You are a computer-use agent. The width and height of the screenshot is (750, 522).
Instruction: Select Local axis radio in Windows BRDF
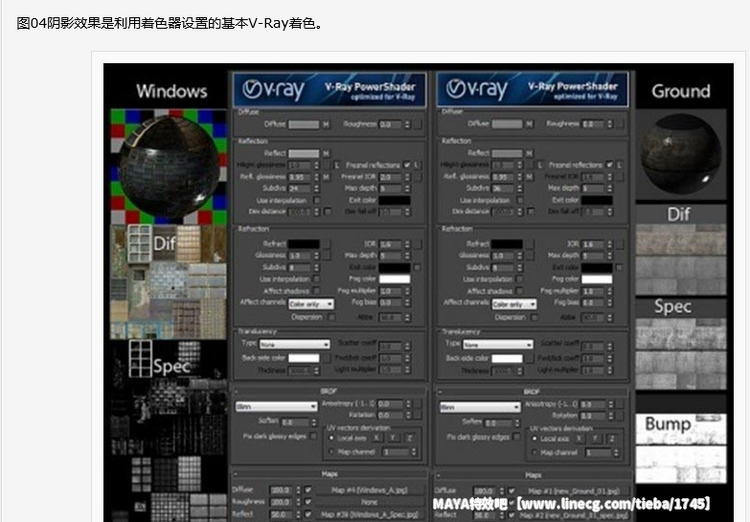331,438
